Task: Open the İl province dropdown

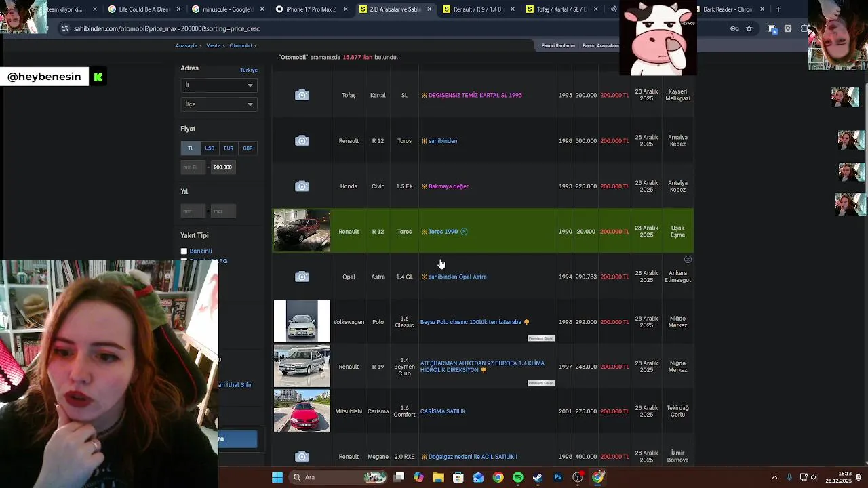Action: click(x=218, y=85)
